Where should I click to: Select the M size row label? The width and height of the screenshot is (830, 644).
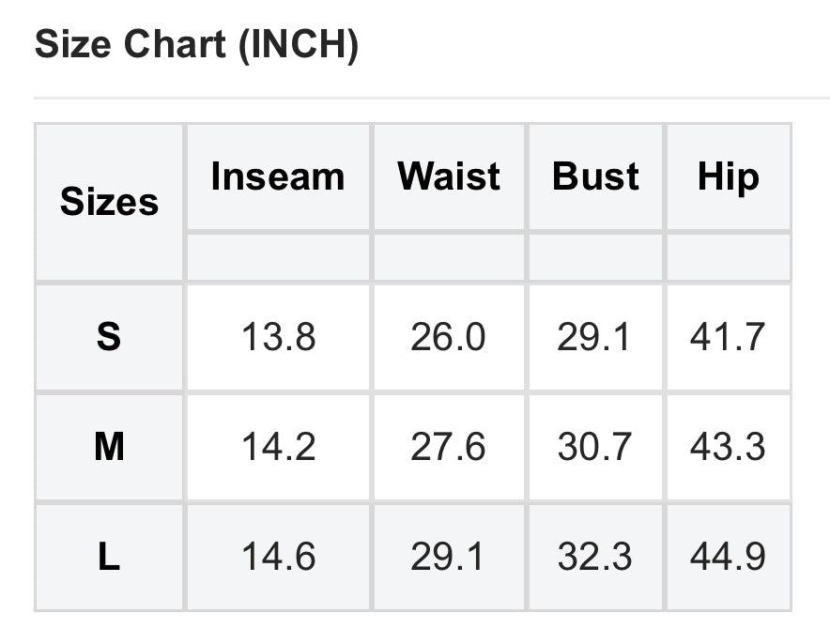tap(109, 447)
